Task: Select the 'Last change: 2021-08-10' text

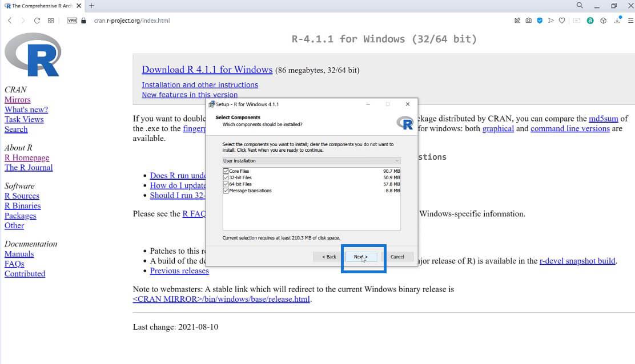Action: click(x=175, y=327)
